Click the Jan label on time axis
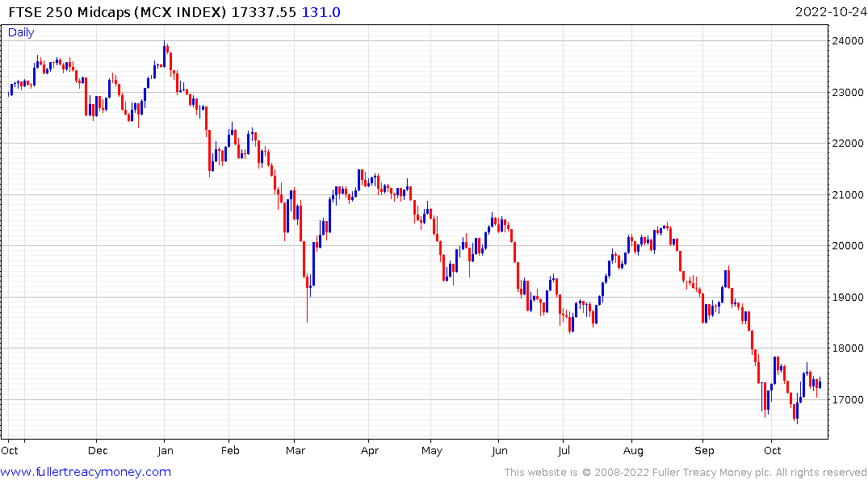The height and width of the screenshot is (484, 868). [164, 450]
